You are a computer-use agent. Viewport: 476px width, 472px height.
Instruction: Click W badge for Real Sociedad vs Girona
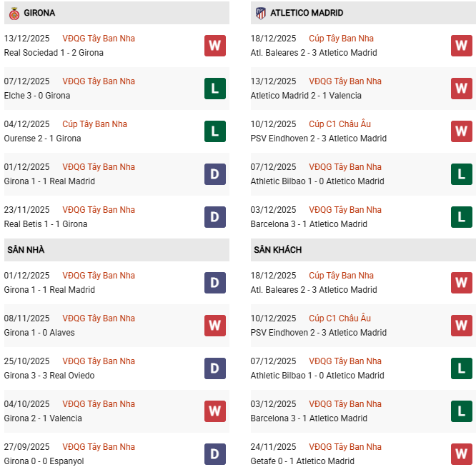215,46
